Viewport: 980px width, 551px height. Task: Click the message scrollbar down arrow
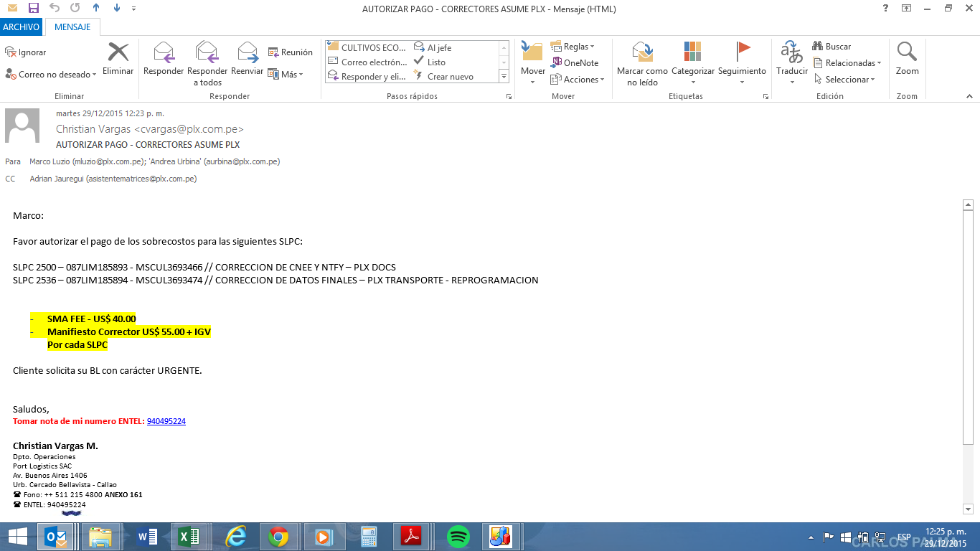tap(967, 509)
